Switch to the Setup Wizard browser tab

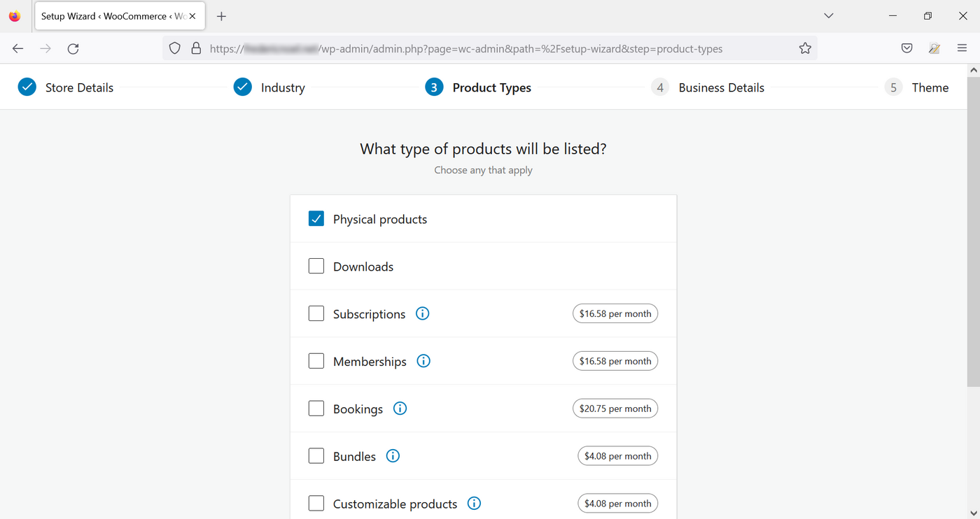(x=105, y=15)
